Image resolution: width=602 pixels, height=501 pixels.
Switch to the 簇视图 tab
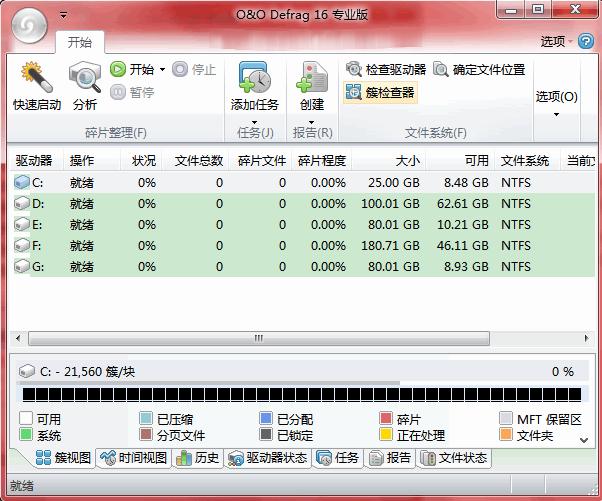(63, 458)
